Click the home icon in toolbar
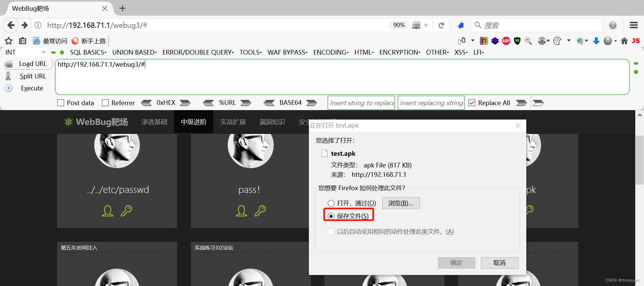Image resolution: width=644 pixels, height=286 pixels. coord(624,41)
